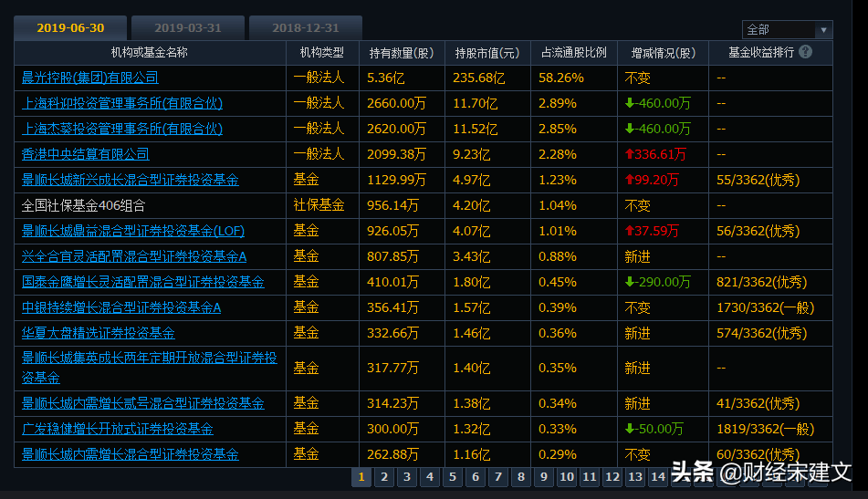
Task: Open 华夏大盘精选证券投资基金 link
Action: point(98,333)
